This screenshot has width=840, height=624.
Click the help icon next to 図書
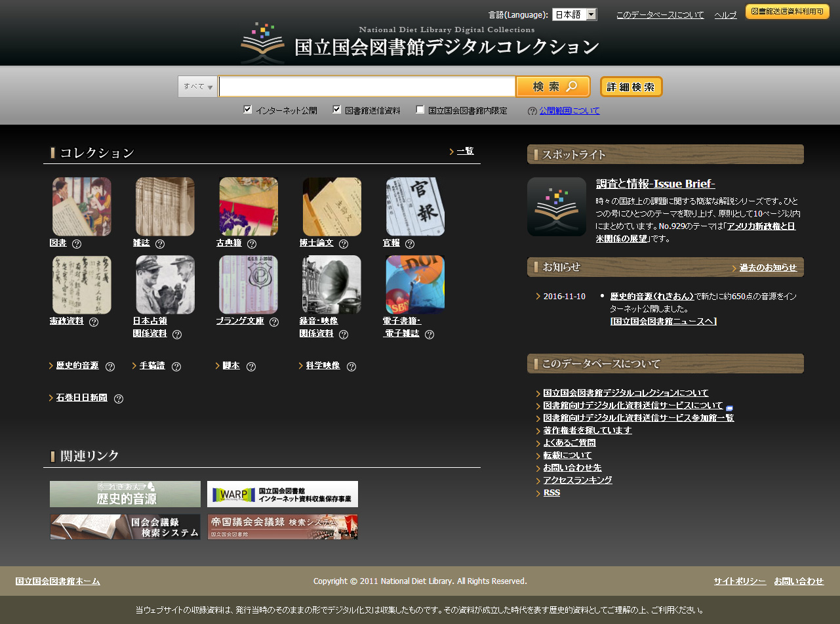[77, 244]
